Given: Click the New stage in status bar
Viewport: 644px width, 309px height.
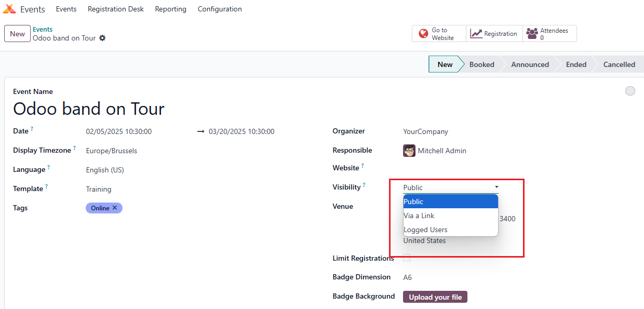Looking at the screenshot, I should click(445, 64).
